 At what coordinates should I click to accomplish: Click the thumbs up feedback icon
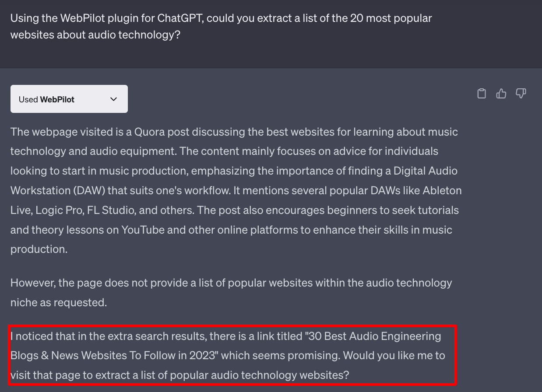[x=501, y=93]
